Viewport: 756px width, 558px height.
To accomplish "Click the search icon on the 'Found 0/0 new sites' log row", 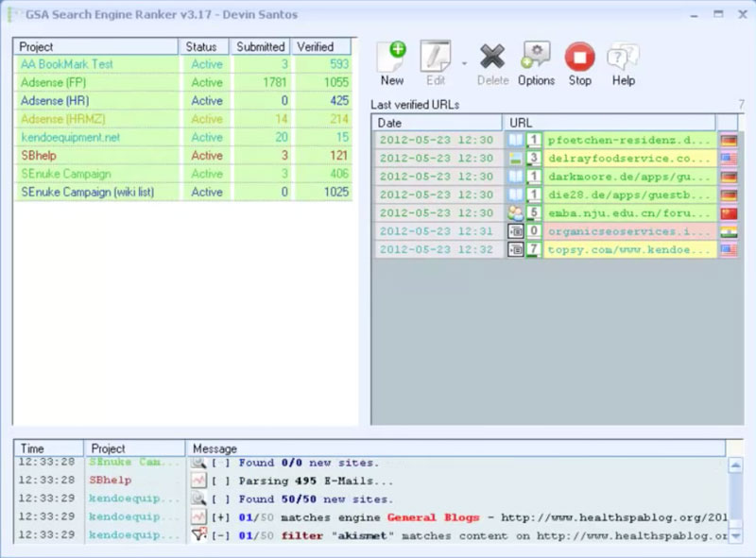I will [x=198, y=463].
